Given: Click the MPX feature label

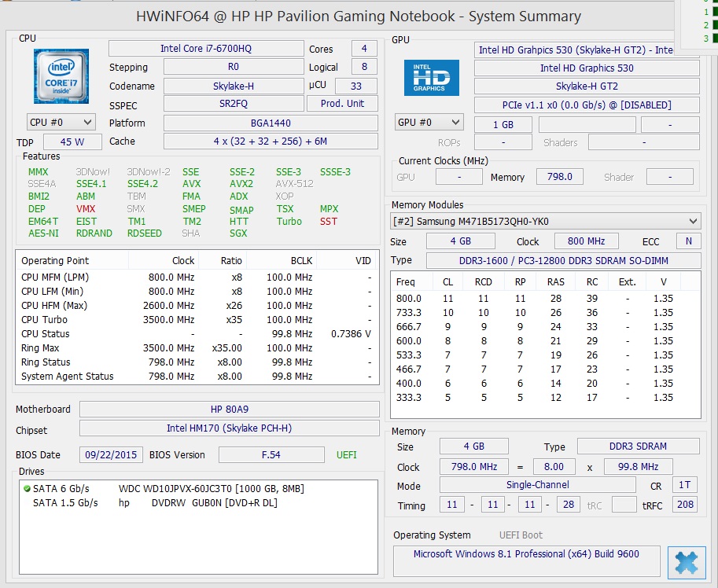Looking at the screenshot, I should 329,209.
